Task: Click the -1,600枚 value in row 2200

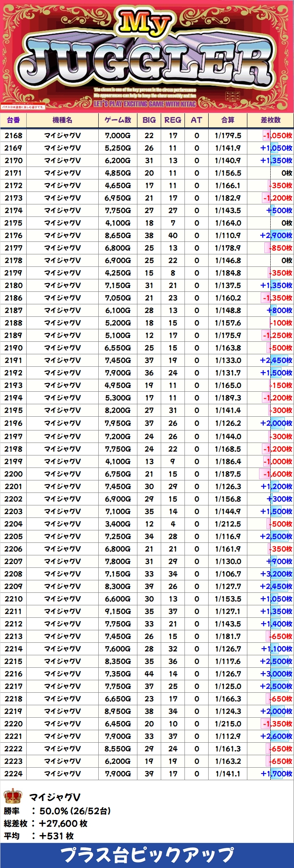Action: click(277, 474)
